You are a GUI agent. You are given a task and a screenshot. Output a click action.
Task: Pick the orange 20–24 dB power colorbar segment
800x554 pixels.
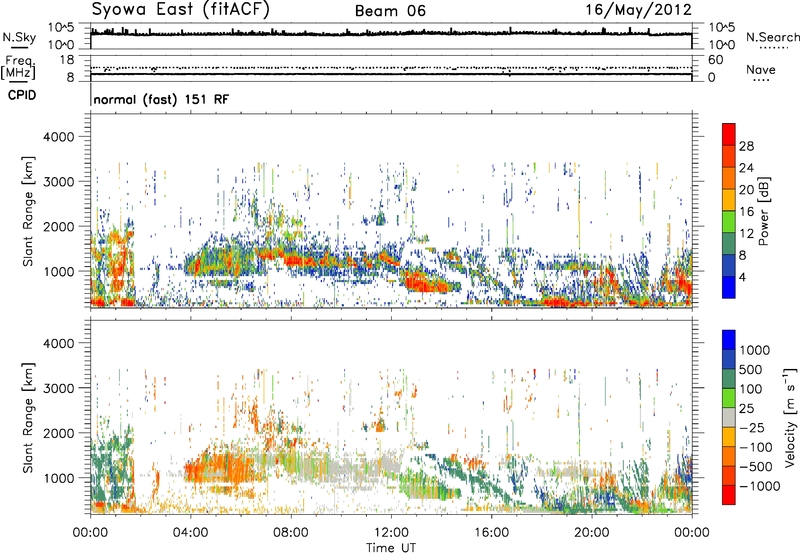(x=729, y=178)
